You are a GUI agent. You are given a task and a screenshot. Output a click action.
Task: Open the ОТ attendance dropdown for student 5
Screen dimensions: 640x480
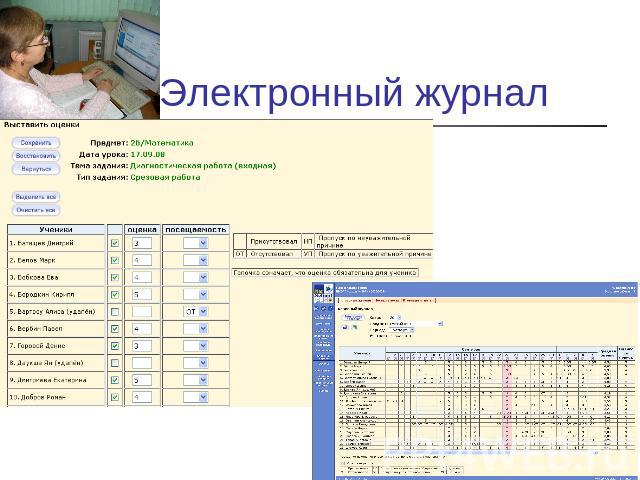pyautogui.click(x=196, y=312)
